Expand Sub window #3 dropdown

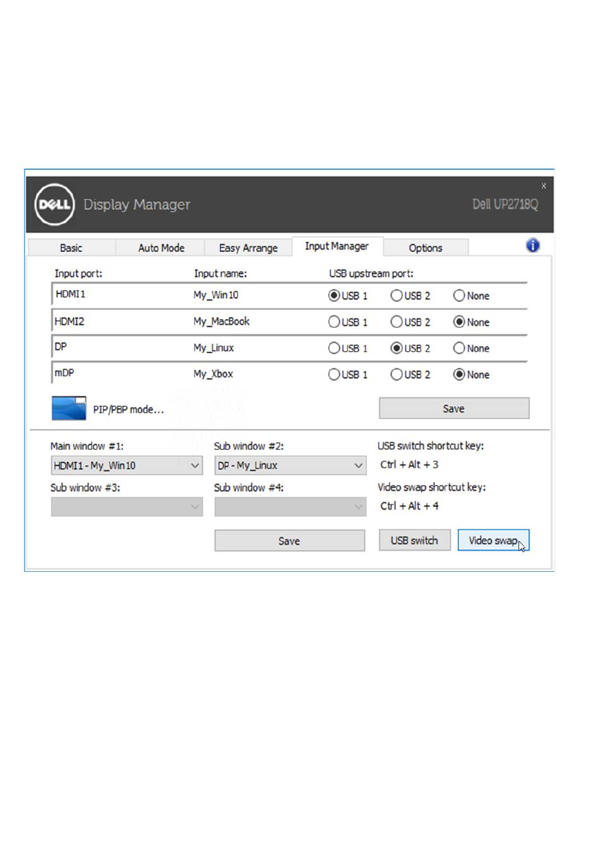195,507
